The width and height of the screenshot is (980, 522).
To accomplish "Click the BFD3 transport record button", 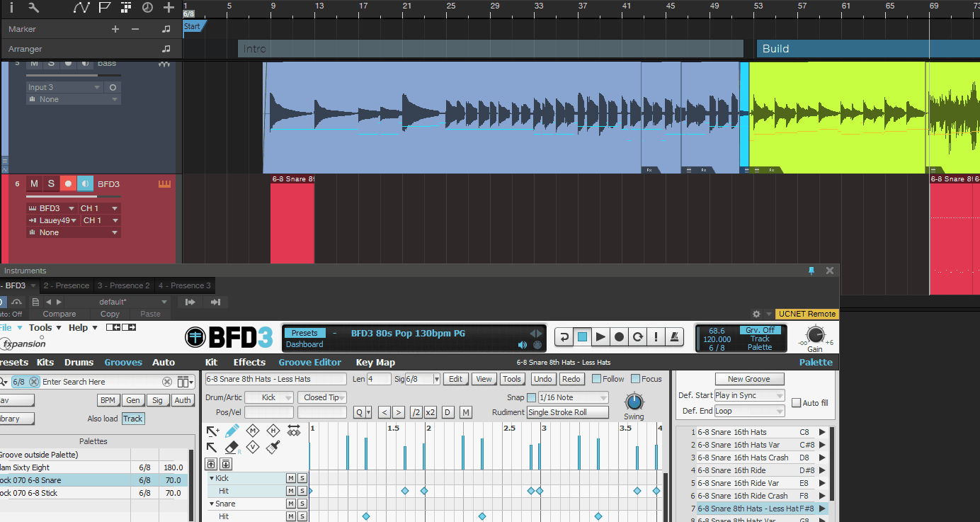I will pyautogui.click(x=620, y=337).
